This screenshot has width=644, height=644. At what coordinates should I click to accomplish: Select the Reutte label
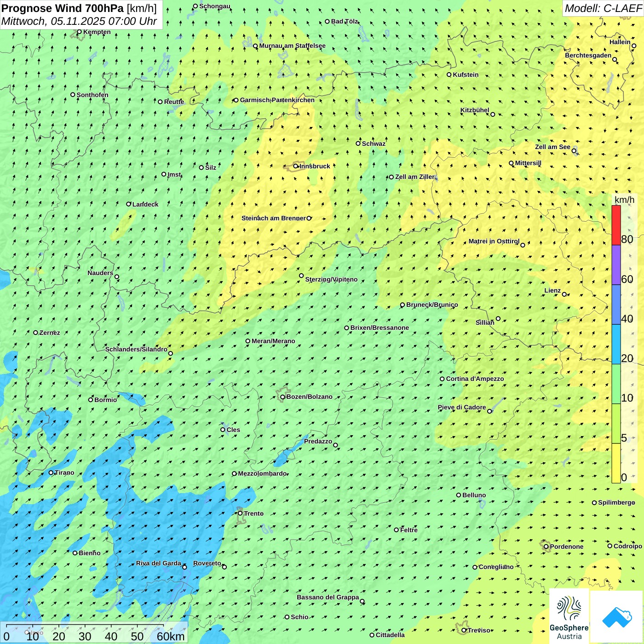pos(174,102)
